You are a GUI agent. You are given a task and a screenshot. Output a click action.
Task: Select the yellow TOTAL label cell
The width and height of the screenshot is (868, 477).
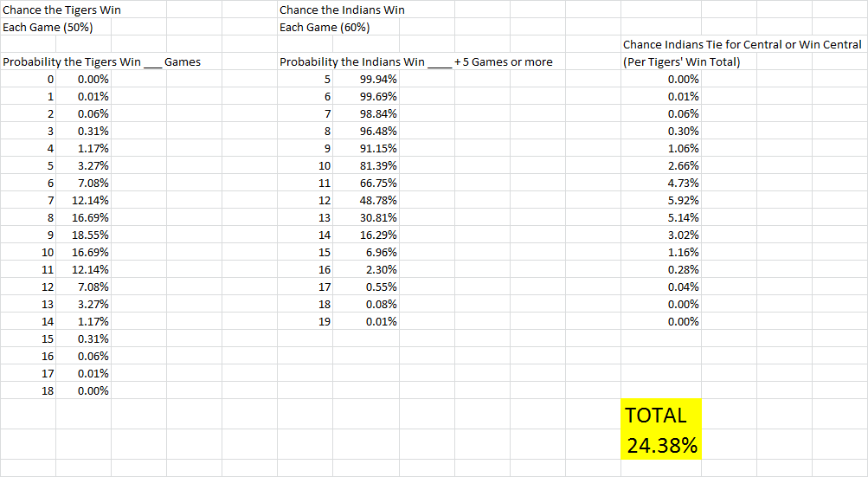pos(655,415)
